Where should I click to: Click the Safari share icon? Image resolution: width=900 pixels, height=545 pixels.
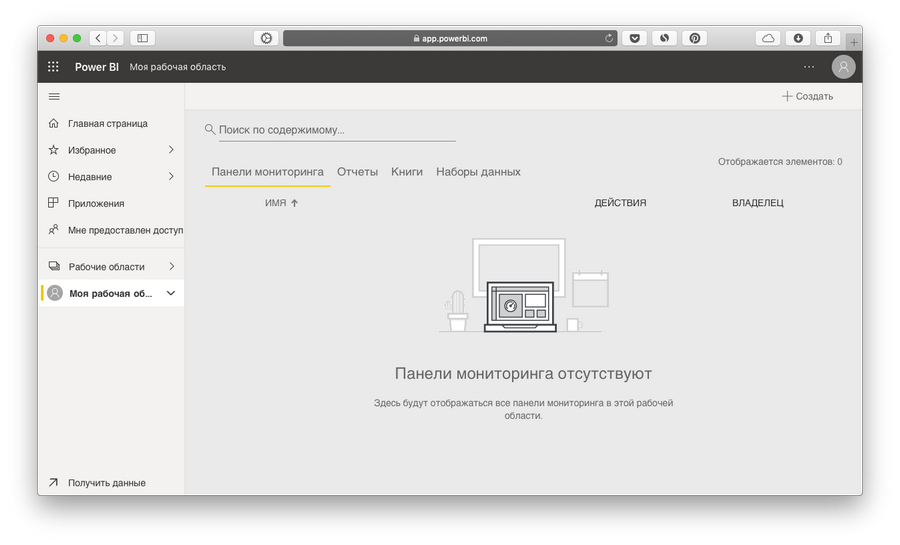tap(828, 38)
